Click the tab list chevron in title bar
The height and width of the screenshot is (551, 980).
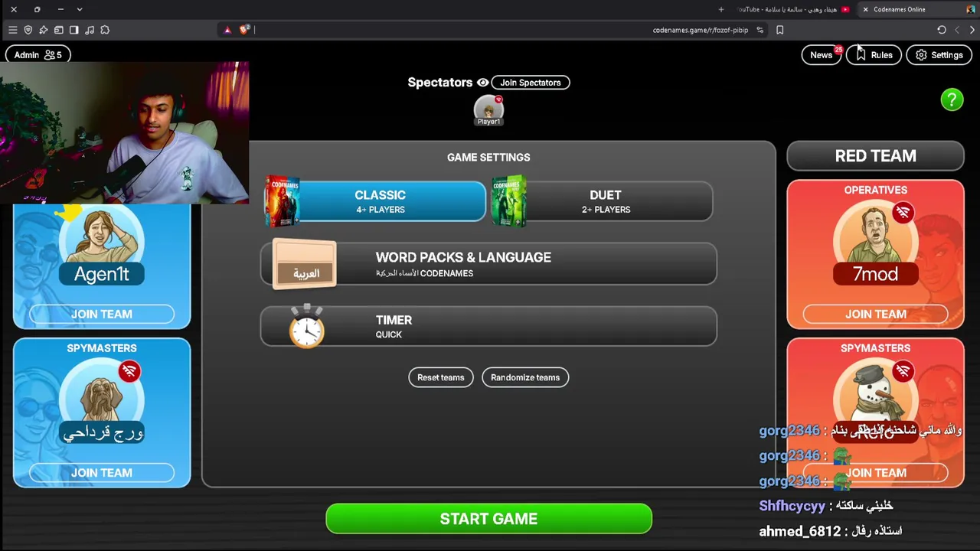pyautogui.click(x=80, y=9)
